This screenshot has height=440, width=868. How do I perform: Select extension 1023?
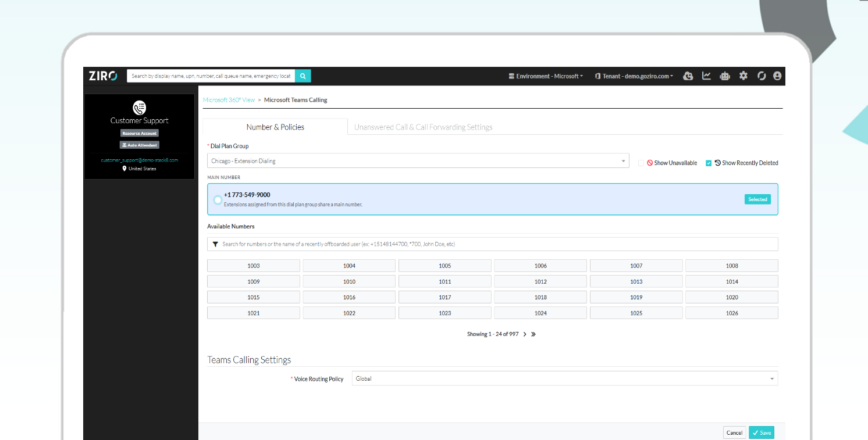[x=445, y=313]
